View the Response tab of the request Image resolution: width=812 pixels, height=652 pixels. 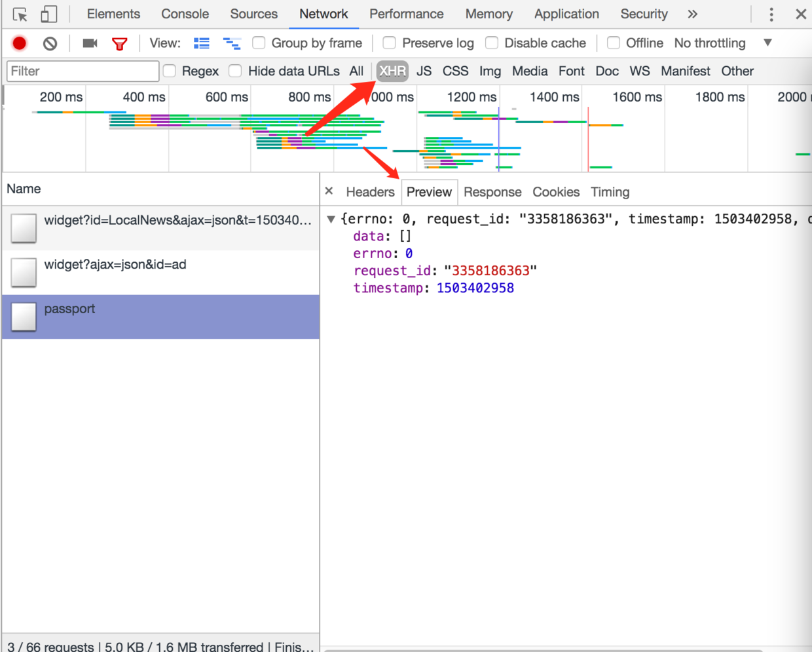(x=492, y=192)
